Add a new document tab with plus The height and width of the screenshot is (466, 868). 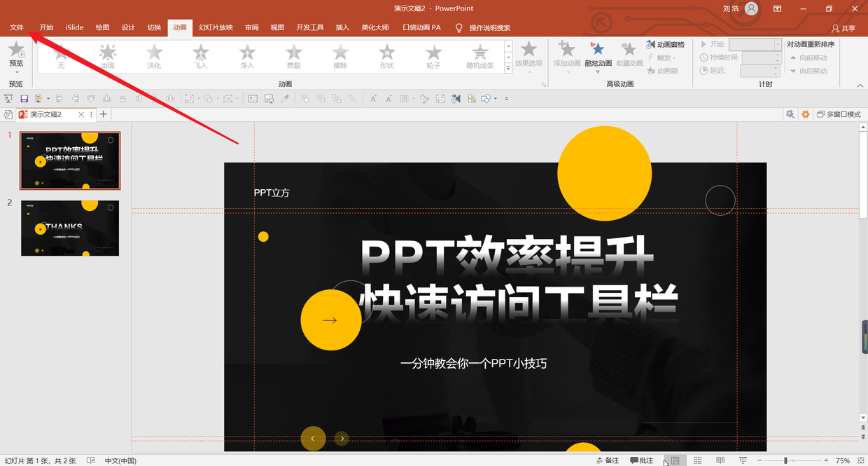pos(104,114)
